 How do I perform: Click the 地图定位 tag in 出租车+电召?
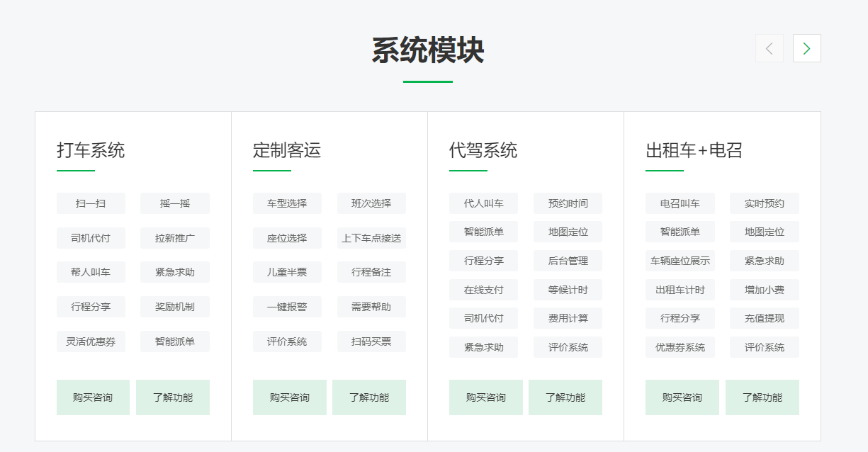762,232
